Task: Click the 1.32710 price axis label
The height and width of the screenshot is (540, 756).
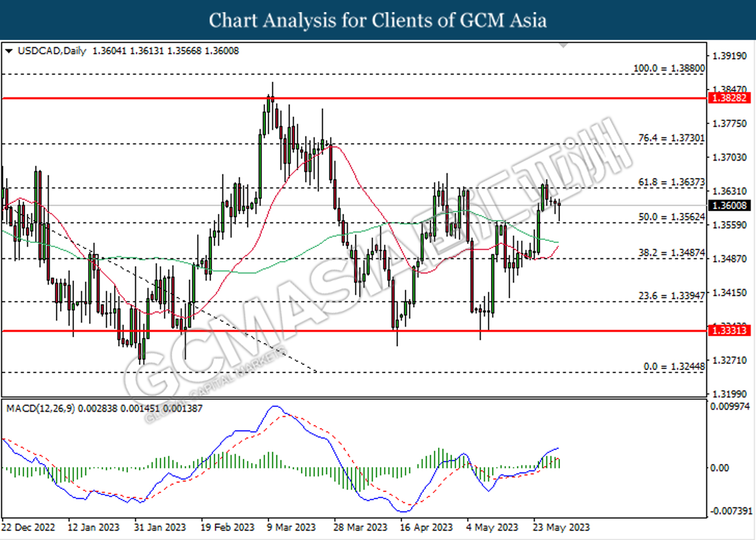Action: [729, 360]
